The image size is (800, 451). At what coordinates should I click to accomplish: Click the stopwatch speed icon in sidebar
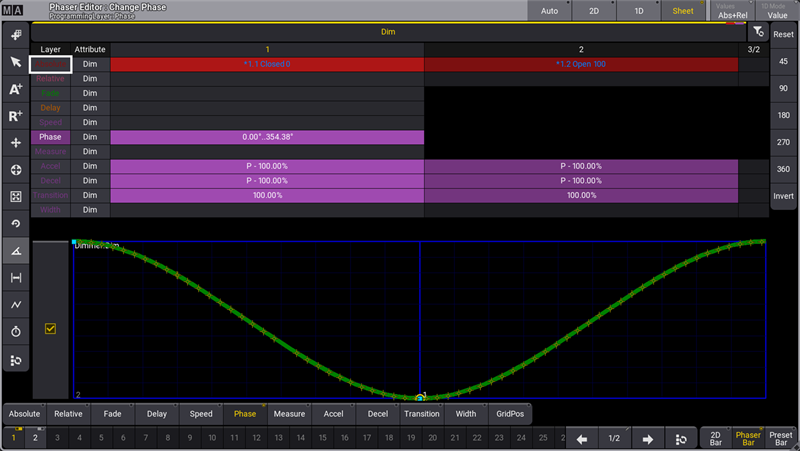pos(16,331)
